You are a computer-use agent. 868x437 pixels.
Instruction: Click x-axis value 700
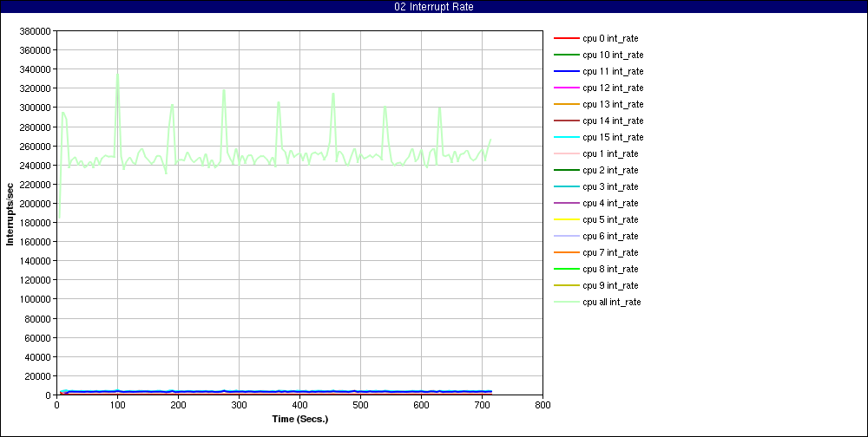pyautogui.click(x=482, y=405)
